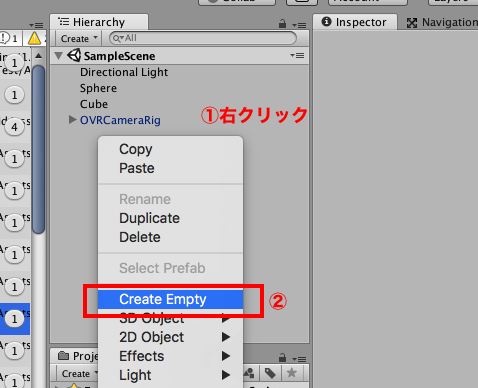Open the Effects submenu
Image resolution: width=478 pixels, height=388 pixels.
coord(170,356)
